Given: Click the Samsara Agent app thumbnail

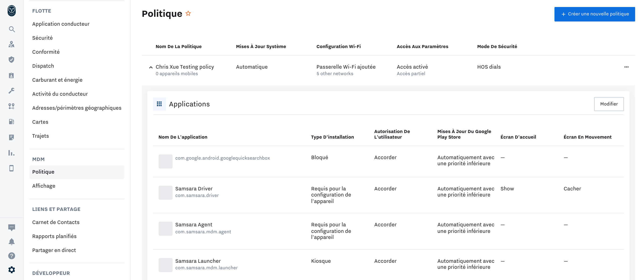Looking at the screenshot, I should pos(165,228).
